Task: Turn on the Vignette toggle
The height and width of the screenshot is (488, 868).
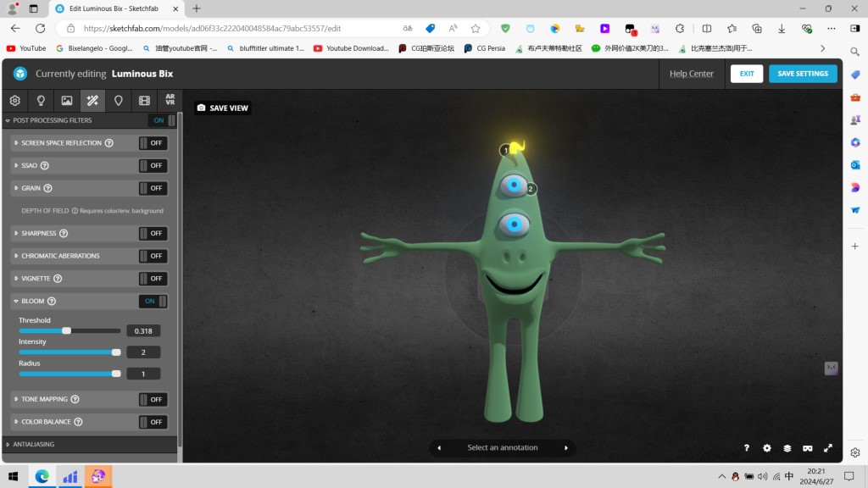Action: click(x=153, y=279)
